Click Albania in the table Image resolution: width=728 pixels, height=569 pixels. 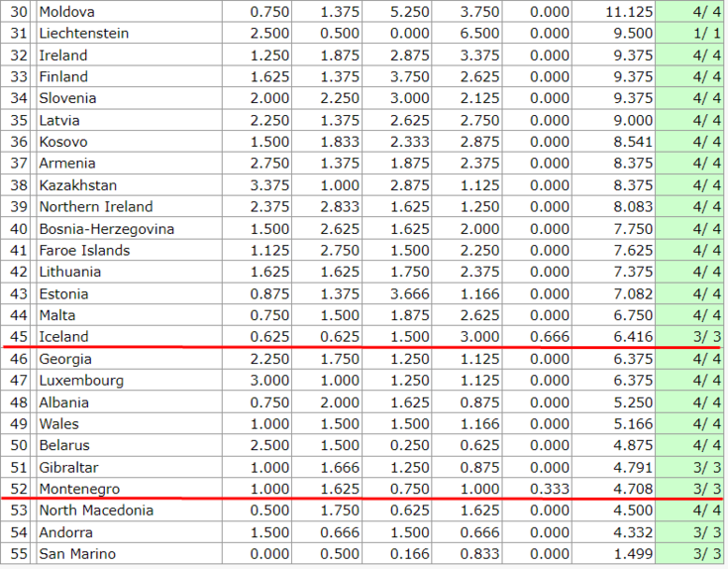click(64, 402)
